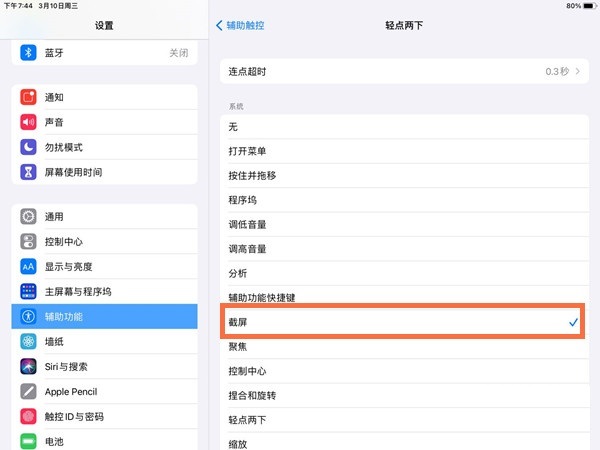The image size is (600, 450).
Task: Open Apple Pencil settings
Action: pyautogui.click(x=105, y=391)
